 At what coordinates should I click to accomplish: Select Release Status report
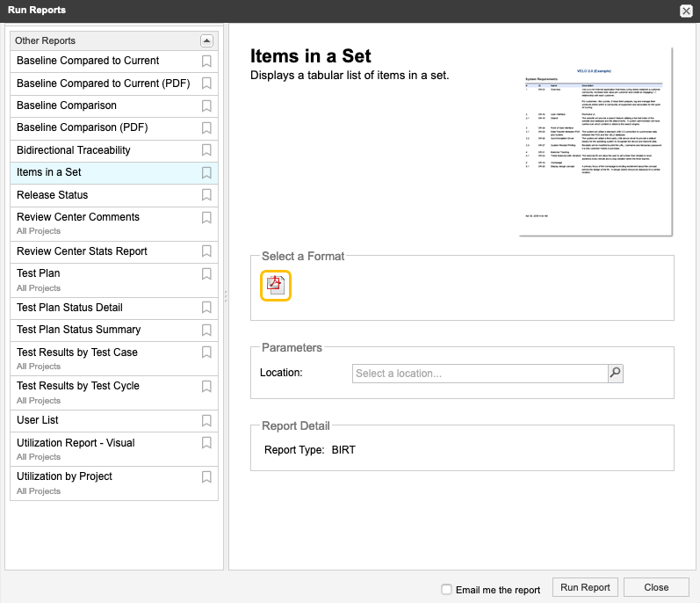point(114,195)
